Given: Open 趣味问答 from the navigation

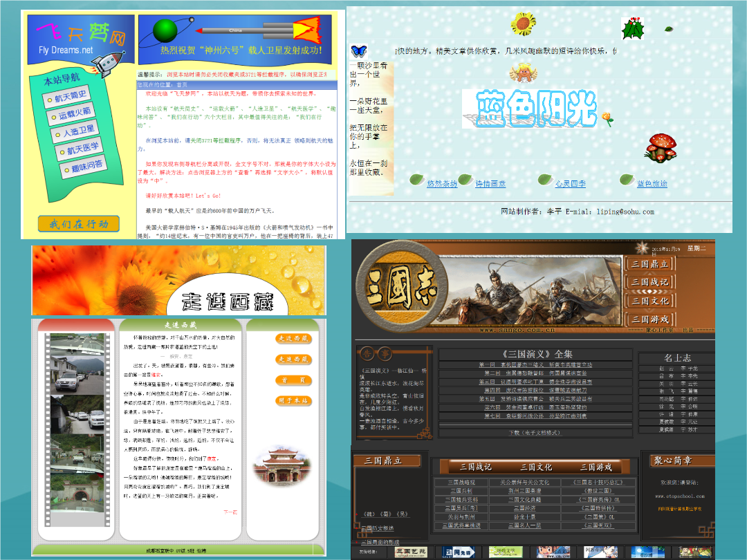Looking at the screenshot, I should tap(84, 167).
